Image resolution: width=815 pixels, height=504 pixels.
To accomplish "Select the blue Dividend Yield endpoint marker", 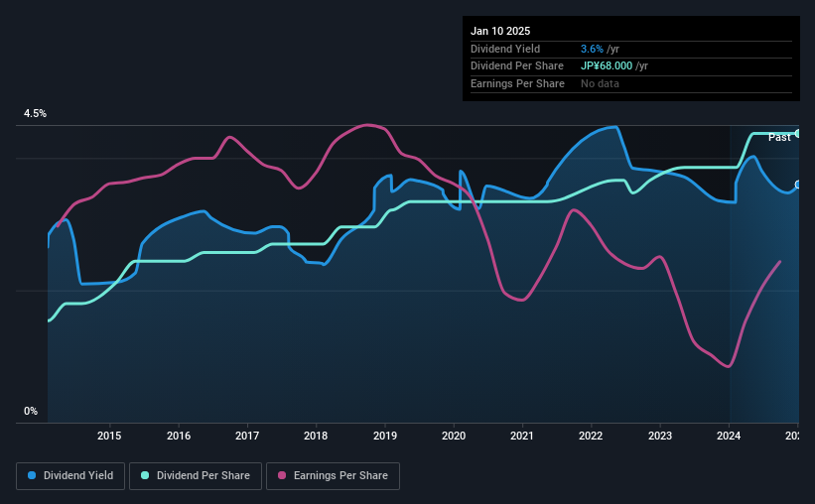I will coord(798,185).
